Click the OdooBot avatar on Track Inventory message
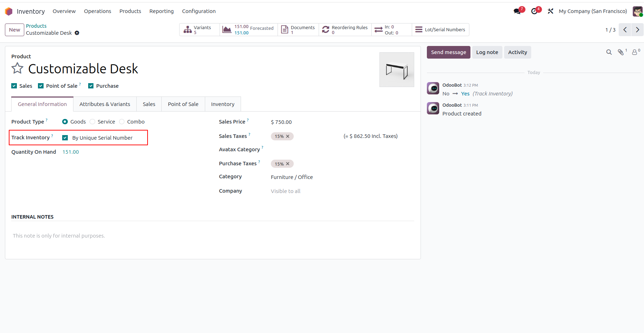Screen dimensions: 644x333 coord(433,88)
